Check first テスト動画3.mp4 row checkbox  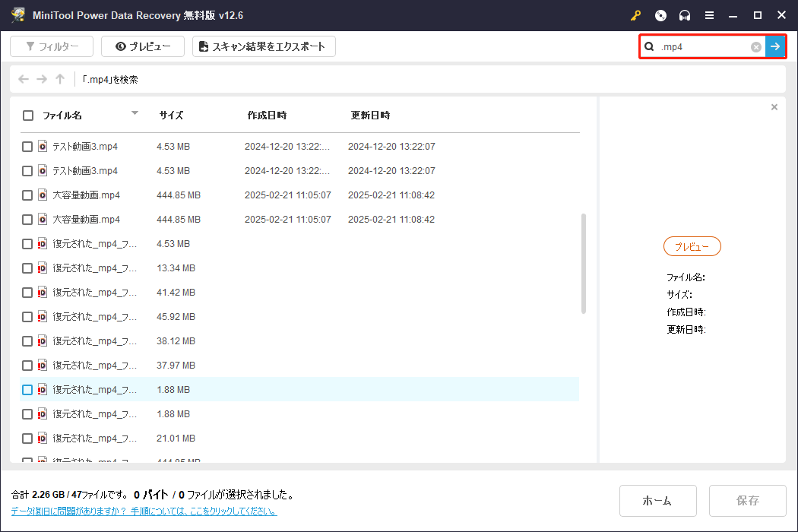pyautogui.click(x=27, y=147)
